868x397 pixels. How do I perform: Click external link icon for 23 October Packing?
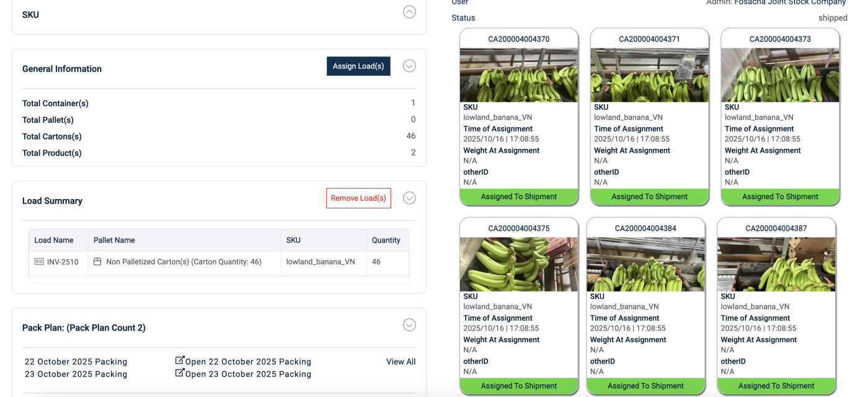point(180,373)
